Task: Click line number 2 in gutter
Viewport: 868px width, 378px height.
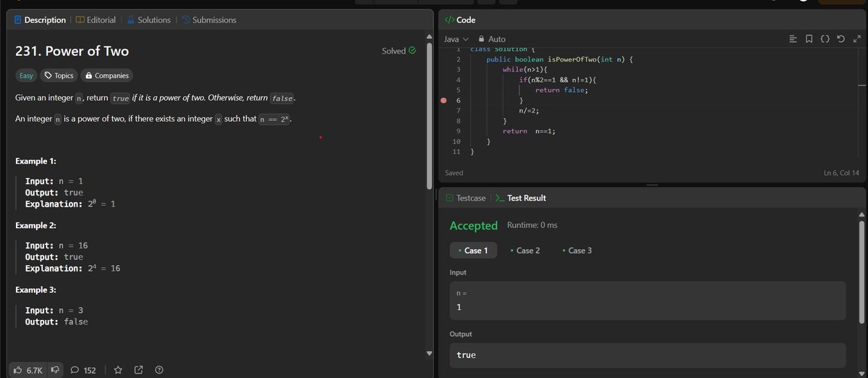Action: coord(459,59)
